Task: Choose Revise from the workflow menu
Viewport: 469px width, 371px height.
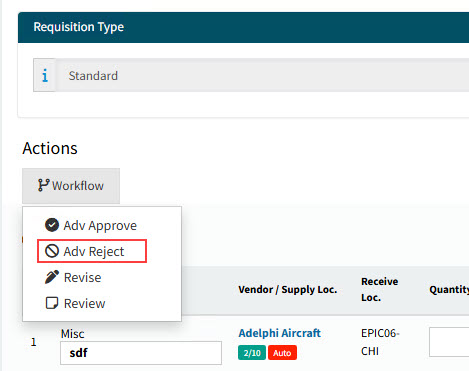Action: coord(73,277)
